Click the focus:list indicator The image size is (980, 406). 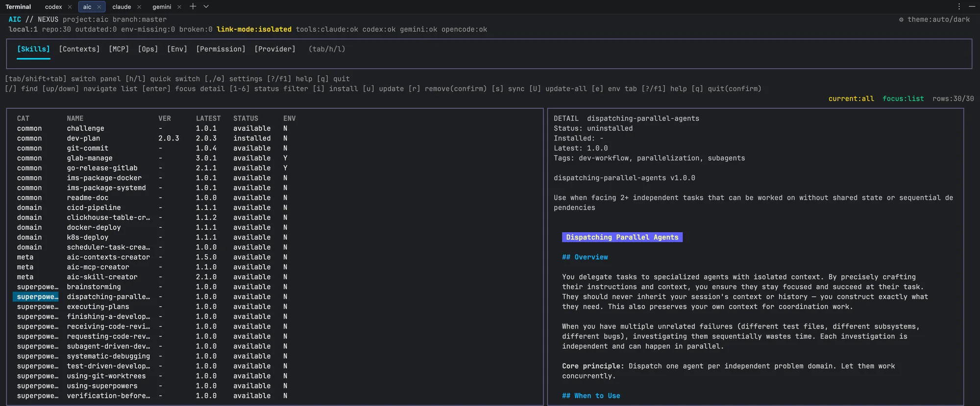903,98
